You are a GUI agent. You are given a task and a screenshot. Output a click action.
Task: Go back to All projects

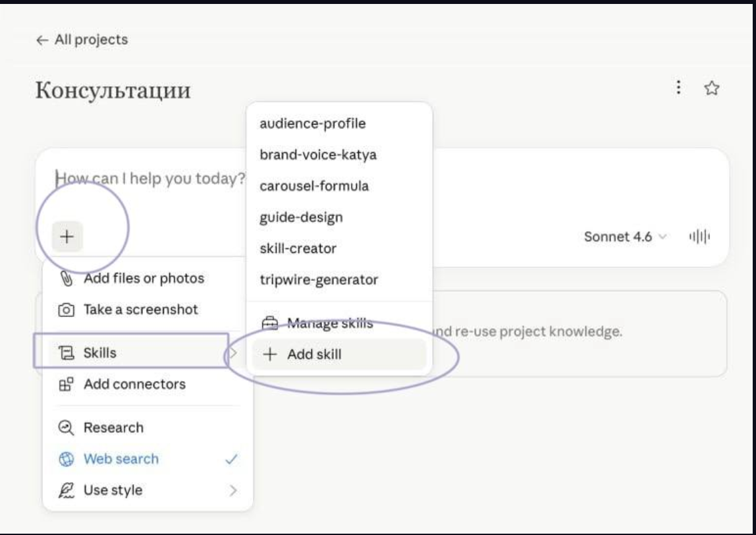click(x=82, y=40)
